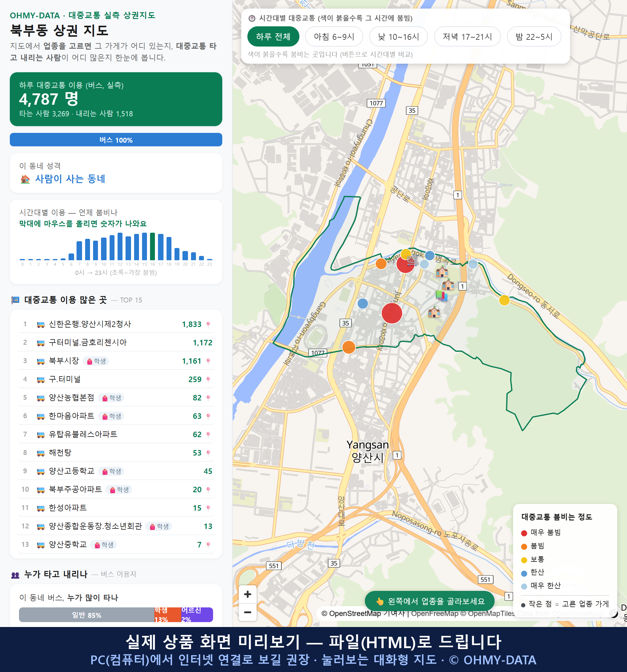Click the pin icon in the 북부시장 row
The image size is (627, 672).
tap(208, 361)
